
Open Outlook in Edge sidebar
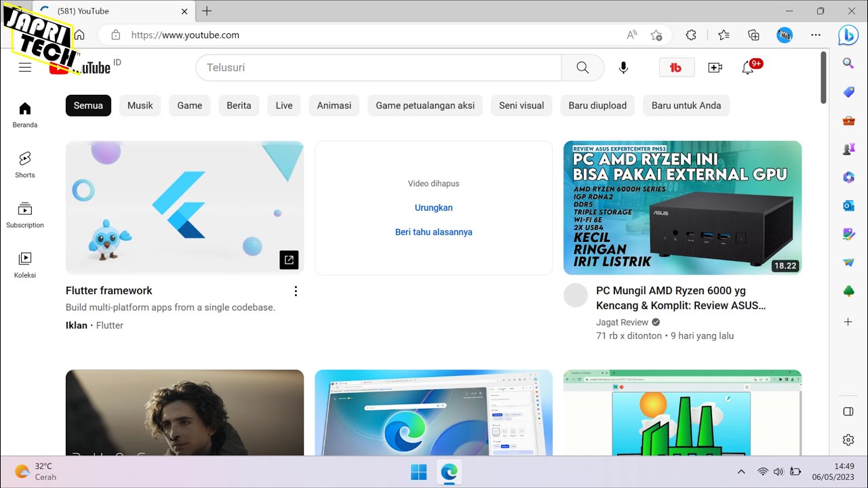848,206
